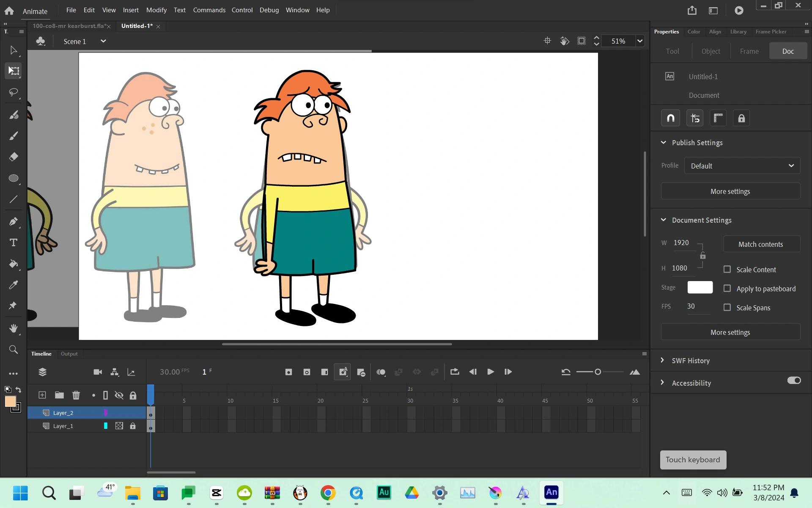Screen dimensions: 812x508
Task: Collapse the Document Settings section
Action: 664,220
